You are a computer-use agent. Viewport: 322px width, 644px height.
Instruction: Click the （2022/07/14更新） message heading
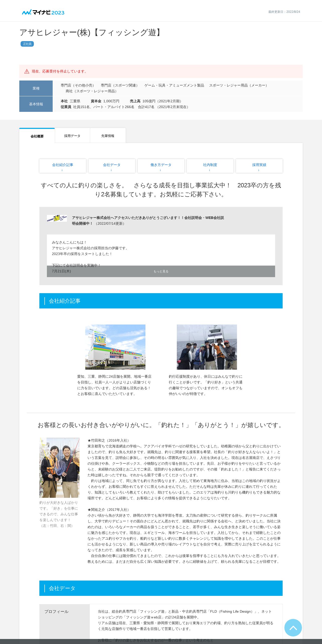pos(148,221)
